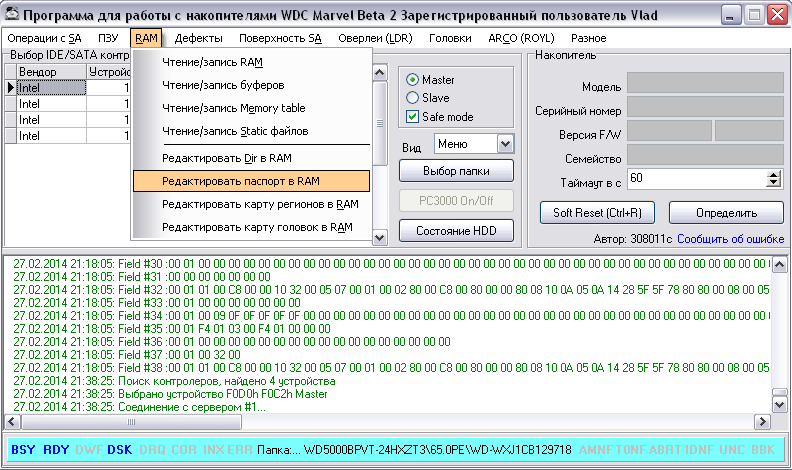Image resolution: width=792 pixels, height=470 pixels.
Task: Open the Разное menu
Action: (x=588, y=38)
